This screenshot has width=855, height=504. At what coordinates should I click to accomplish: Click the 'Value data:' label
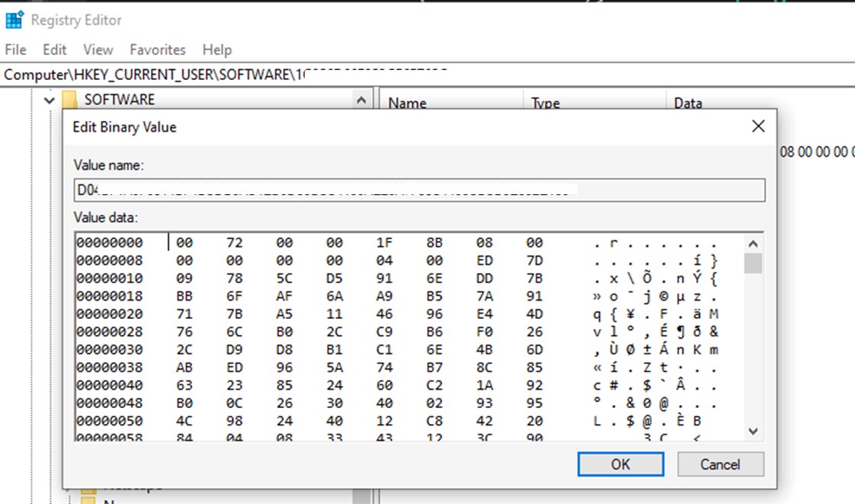[x=106, y=218]
